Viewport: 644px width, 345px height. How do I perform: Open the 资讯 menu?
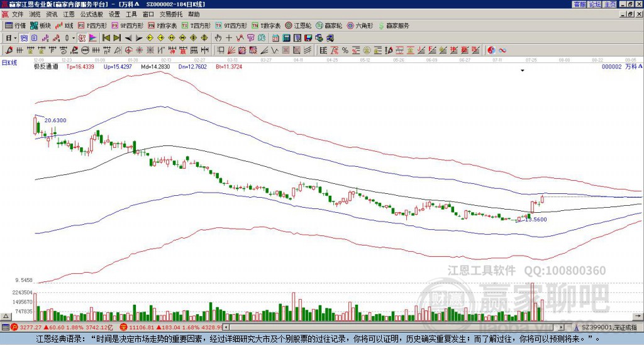pos(52,14)
